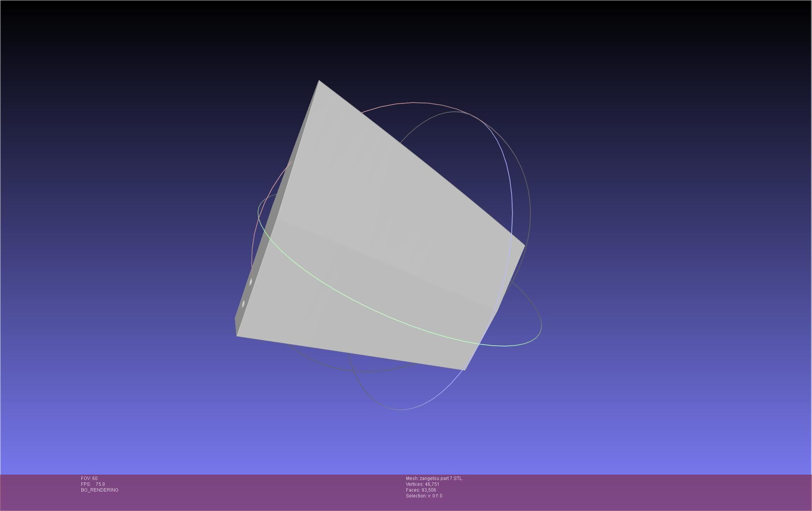Click the BO_RENDERING label
Image resolution: width=812 pixels, height=511 pixels.
(x=100, y=490)
